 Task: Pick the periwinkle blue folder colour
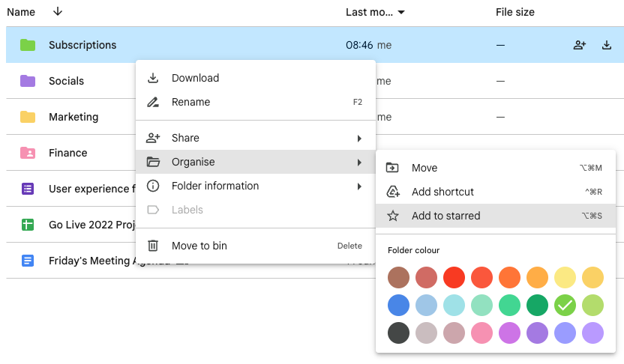tap(565, 333)
